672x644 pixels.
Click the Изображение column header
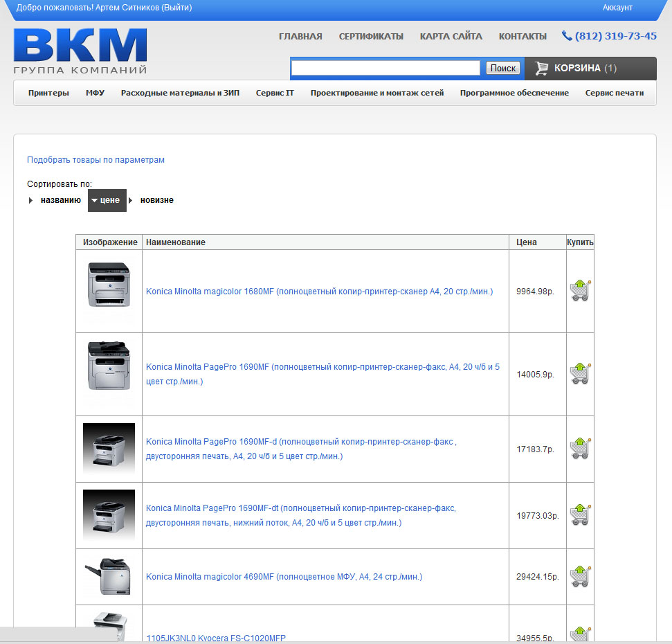click(110, 242)
